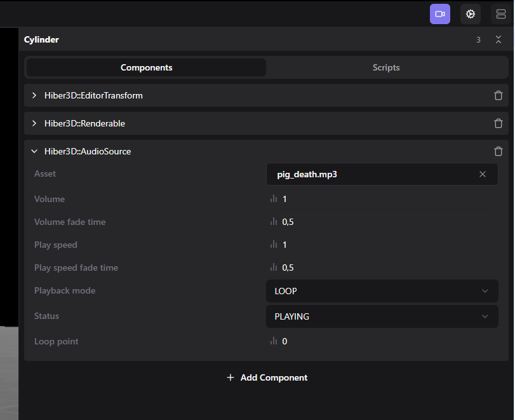Delete the Hiber3D::Renderable component
Viewport: 515px width, 420px height.
coord(498,123)
